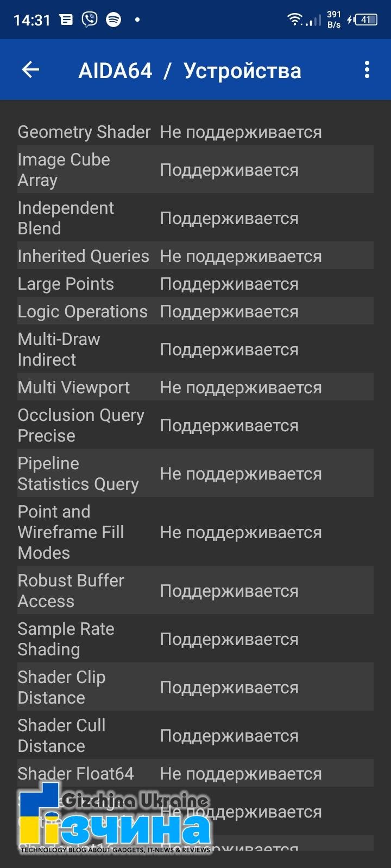Tap the AIDA64 / Устройства title
391x868 pixels.
click(190, 71)
